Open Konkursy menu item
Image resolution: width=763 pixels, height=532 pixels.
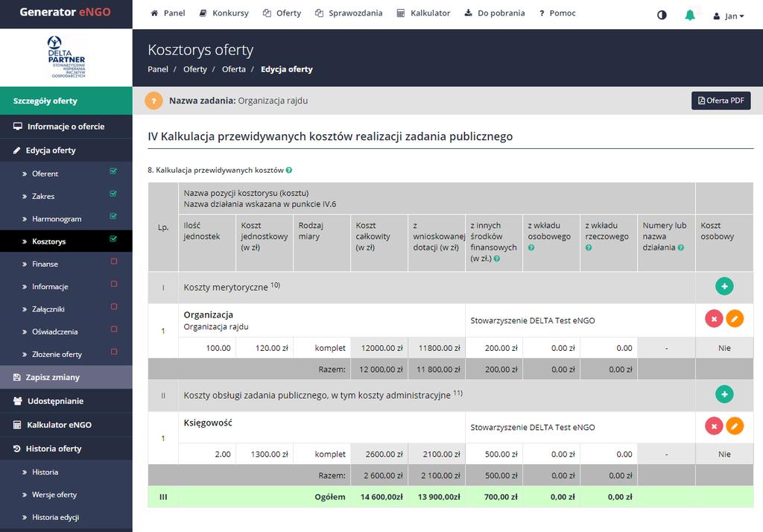click(224, 13)
